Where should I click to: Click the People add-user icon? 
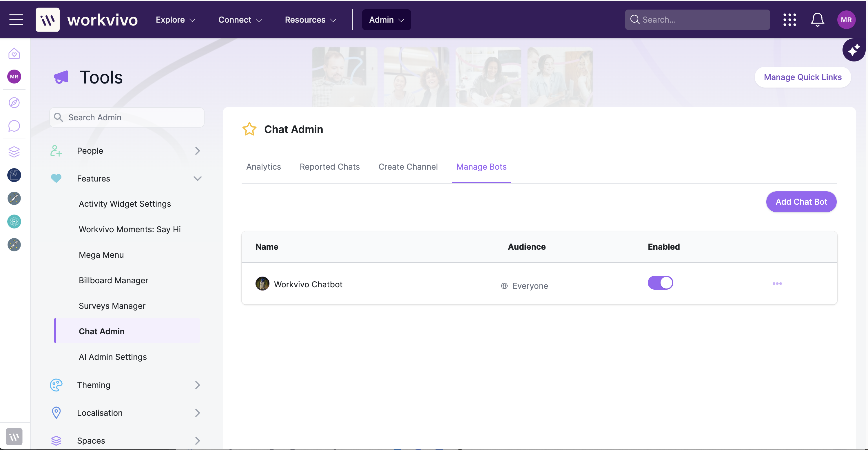[x=56, y=151]
